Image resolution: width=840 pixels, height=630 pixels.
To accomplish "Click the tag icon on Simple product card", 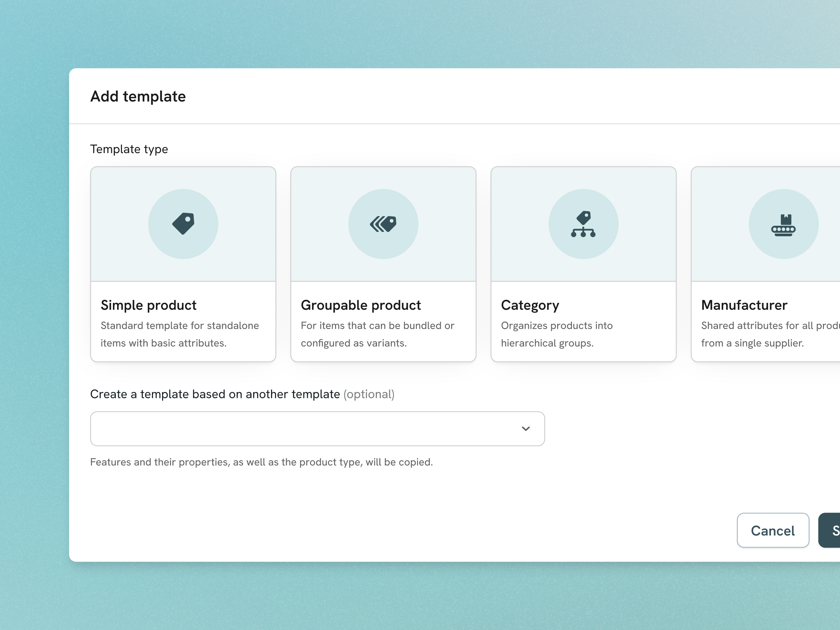I will [183, 224].
